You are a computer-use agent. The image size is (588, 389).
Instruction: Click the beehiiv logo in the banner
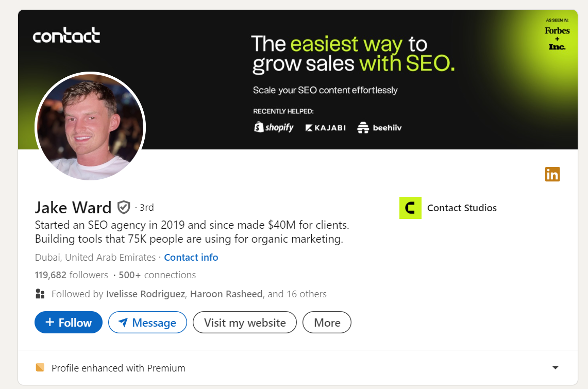coord(379,128)
